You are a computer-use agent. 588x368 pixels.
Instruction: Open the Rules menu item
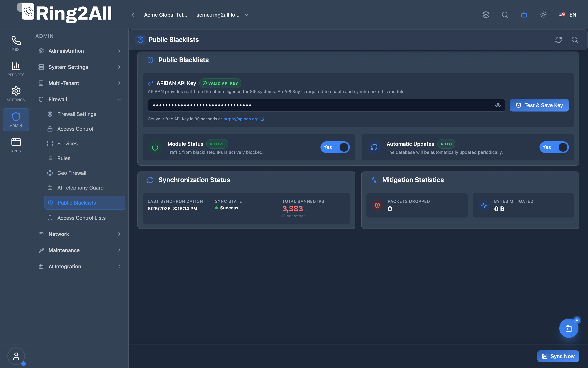(x=85, y=158)
